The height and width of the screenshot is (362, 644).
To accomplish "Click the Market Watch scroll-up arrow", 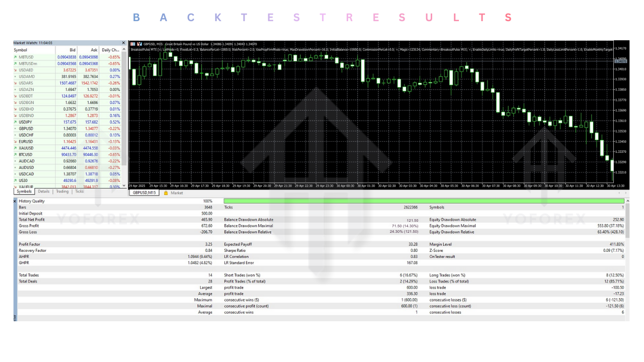I will point(123,50).
